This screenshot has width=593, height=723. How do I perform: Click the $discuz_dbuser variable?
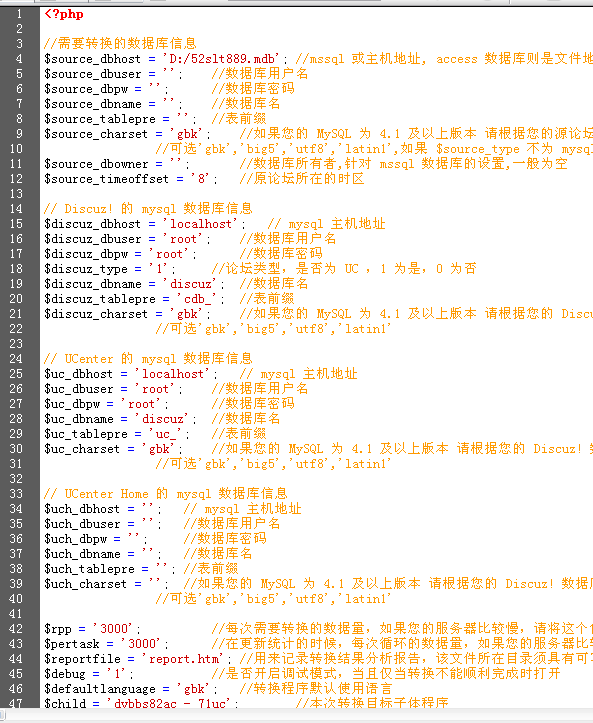93,239
